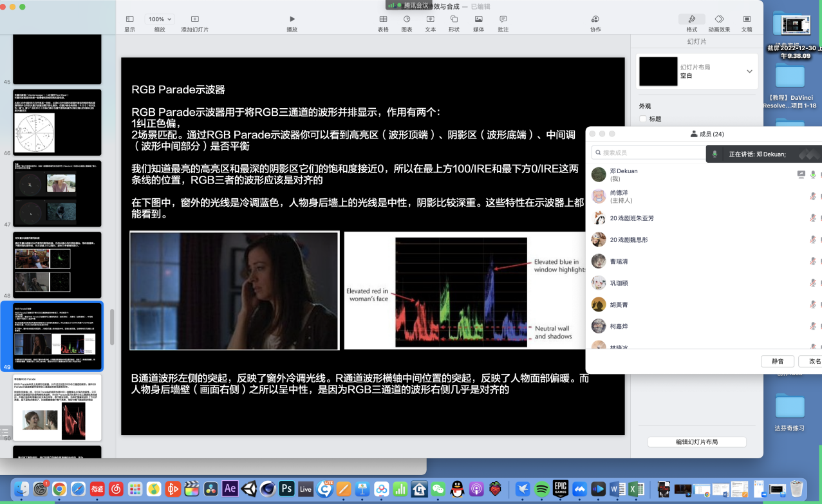Image resolution: width=822 pixels, height=504 pixels.
Task: Insert a text box via 文本
Action: tap(430, 19)
